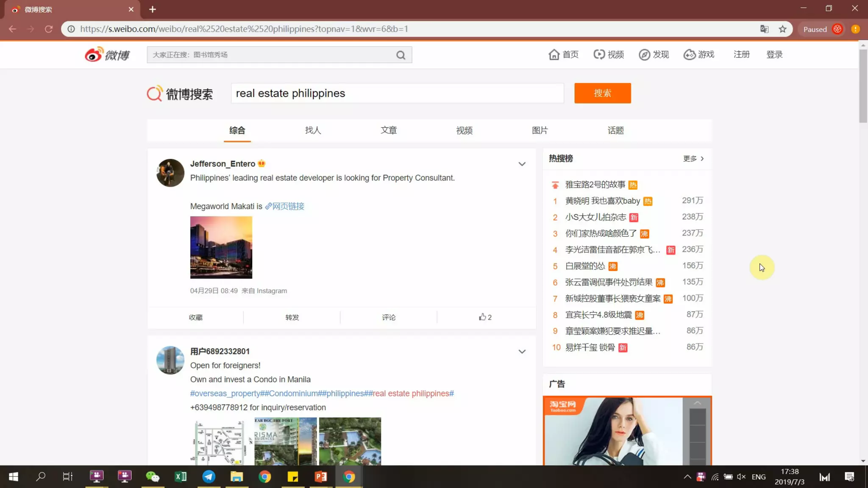Open Telegram from the taskbar
This screenshot has height=488, width=868.
[209, 477]
